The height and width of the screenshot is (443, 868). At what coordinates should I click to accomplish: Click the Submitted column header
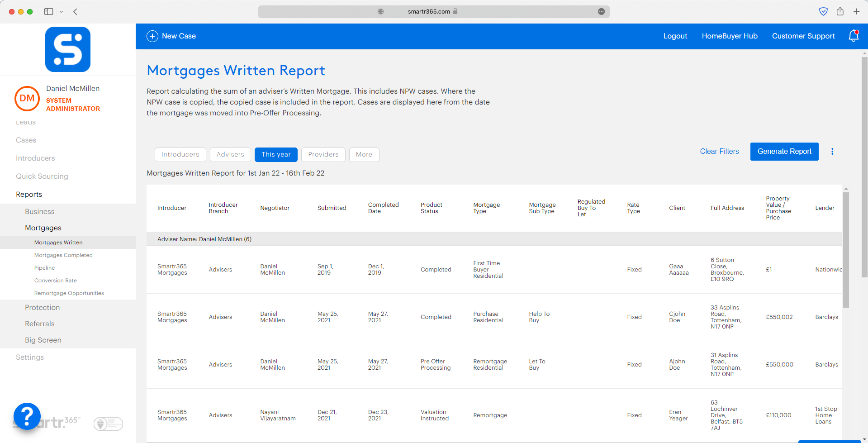(332, 208)
